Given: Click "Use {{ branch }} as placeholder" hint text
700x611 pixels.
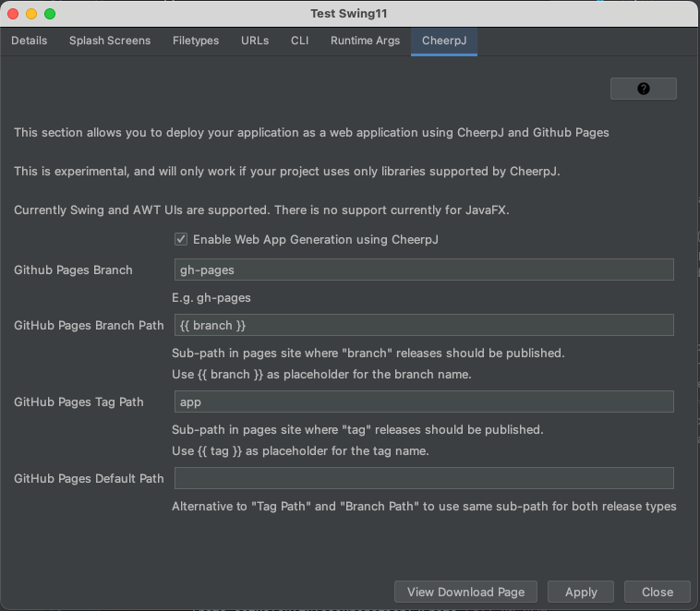Looking at the screenshot, I should coord(321,374).
